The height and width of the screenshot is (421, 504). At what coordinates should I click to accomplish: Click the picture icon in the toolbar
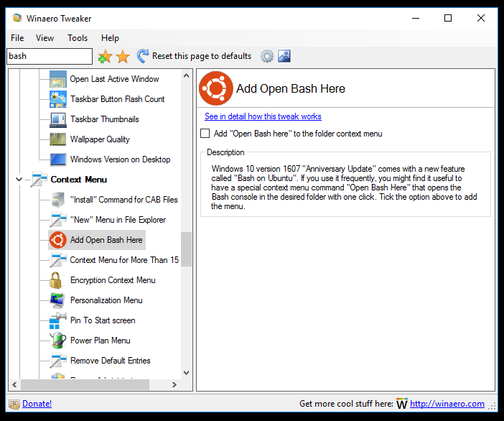(x=284, y=56)
